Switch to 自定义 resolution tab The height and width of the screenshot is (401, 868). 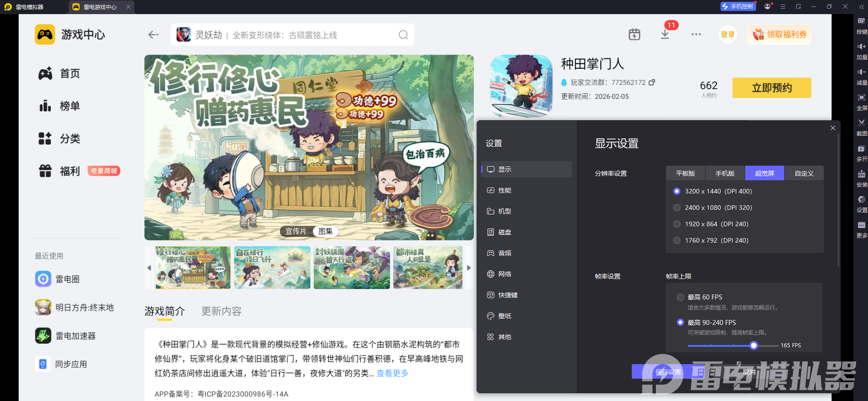pyautogui.click(x=804, y=173)
